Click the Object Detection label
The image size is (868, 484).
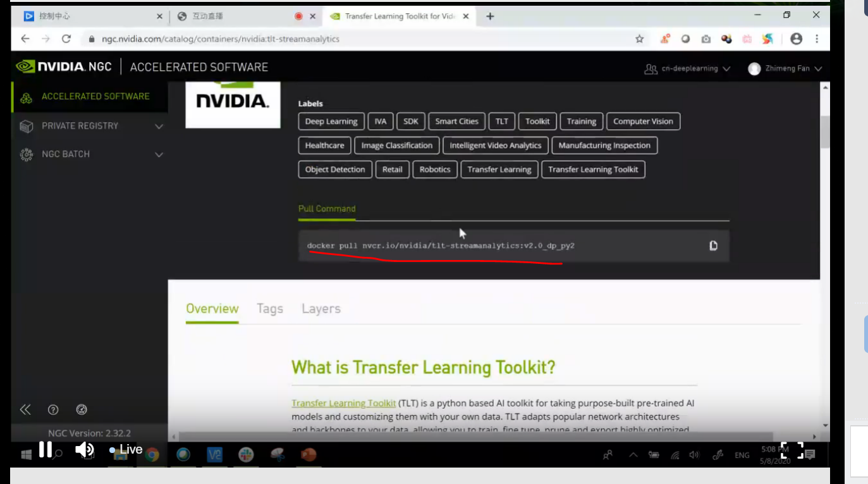click(x=335, y=170)
